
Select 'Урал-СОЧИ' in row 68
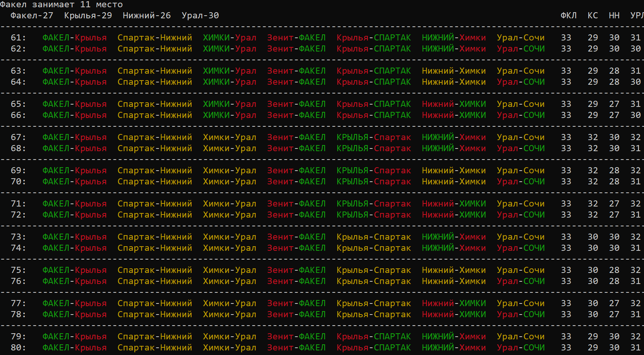coord(521,148)
